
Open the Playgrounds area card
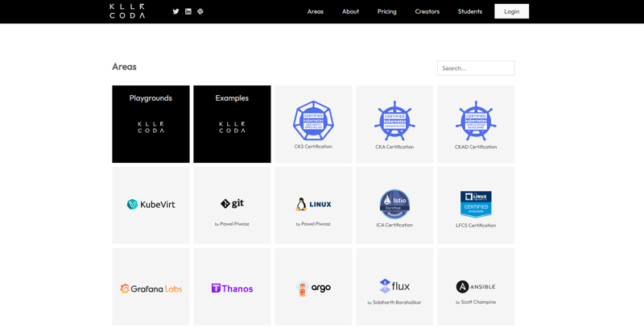[x=151, y=124]
